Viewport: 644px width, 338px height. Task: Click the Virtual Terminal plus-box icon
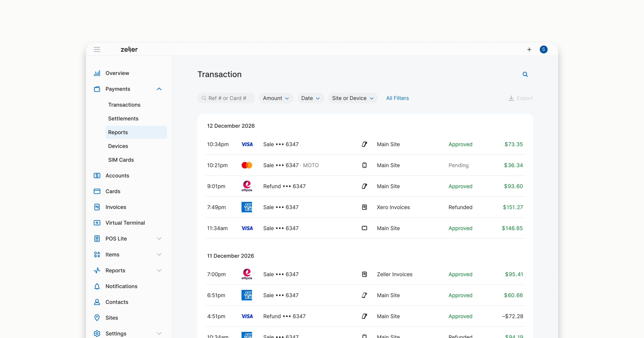[x=97, y=223]
